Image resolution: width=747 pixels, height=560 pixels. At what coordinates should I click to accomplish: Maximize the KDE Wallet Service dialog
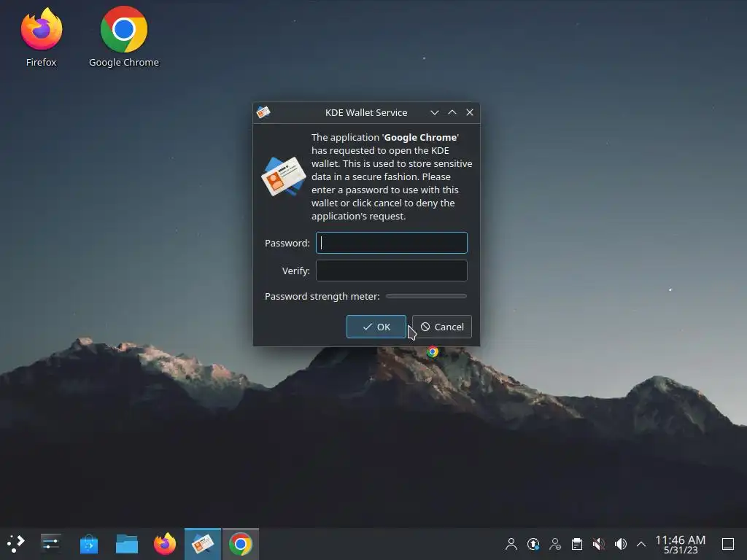click(452, 112)
